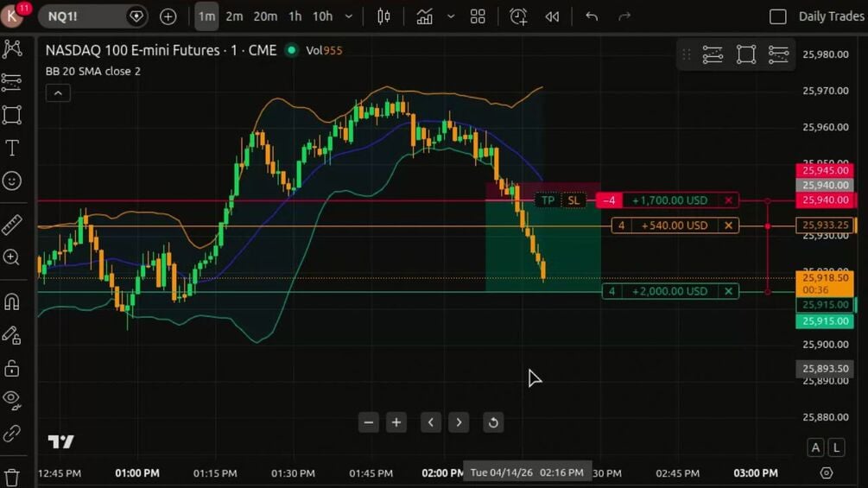868x488 pixels.
Task: Add symbol with the plus circle icon
Action: (x=168, y=16)
